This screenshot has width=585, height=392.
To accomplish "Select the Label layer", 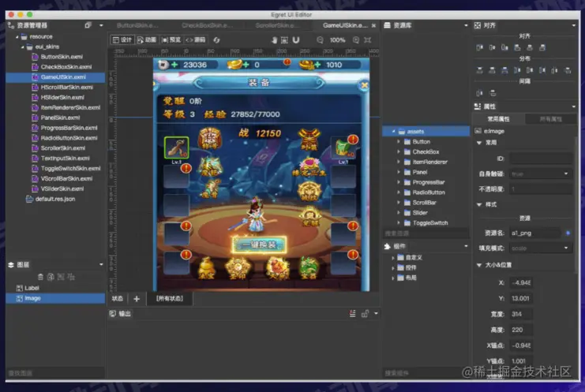I will [55, 288].
